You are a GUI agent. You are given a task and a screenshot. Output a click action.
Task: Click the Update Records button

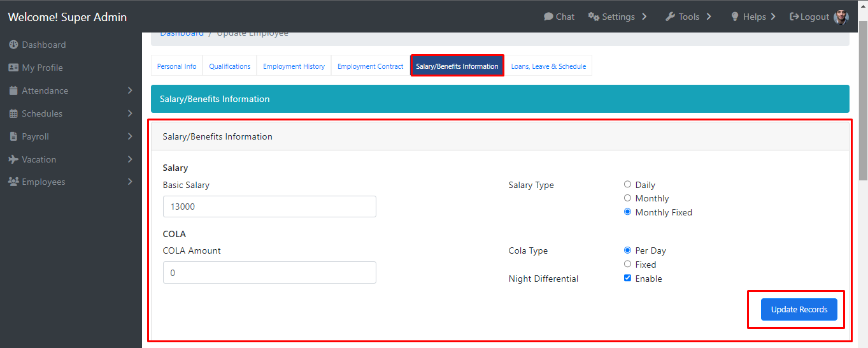(799, 309)
